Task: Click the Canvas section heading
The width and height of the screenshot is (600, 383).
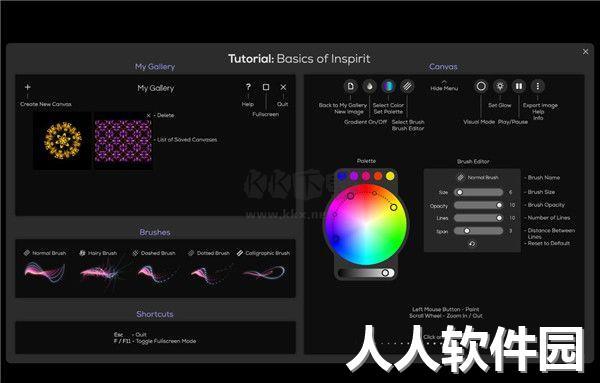Action: 443,67
